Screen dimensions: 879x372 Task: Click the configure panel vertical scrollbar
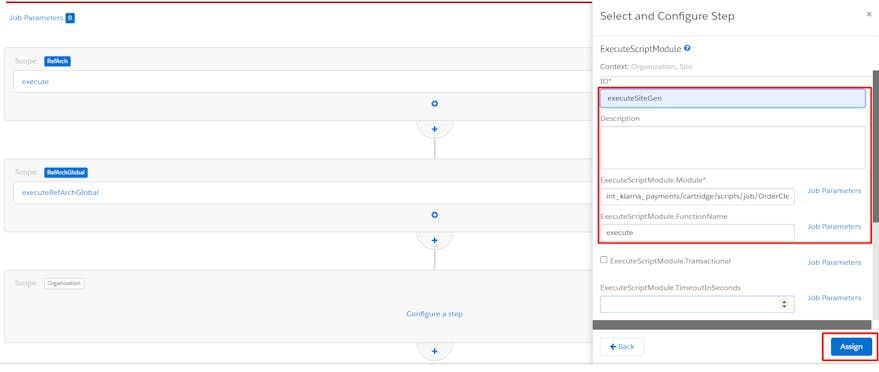pos(875,146)
